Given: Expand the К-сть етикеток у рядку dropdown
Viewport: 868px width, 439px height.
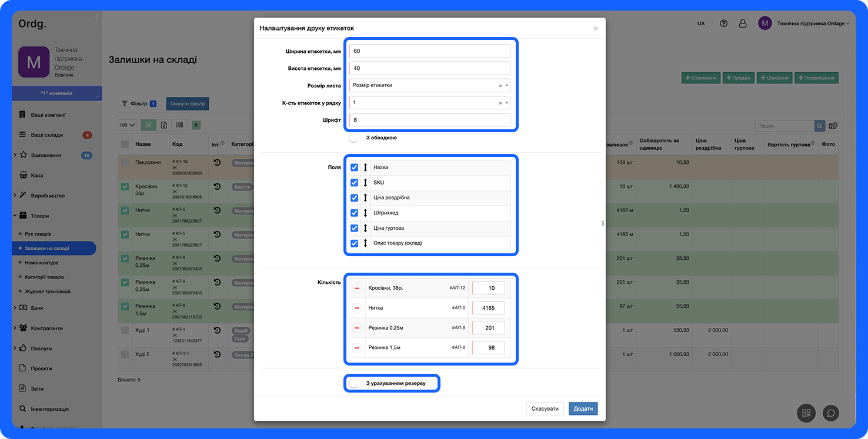Looking at the screenshot, I should pyautogui.click(x=429, y=103).
